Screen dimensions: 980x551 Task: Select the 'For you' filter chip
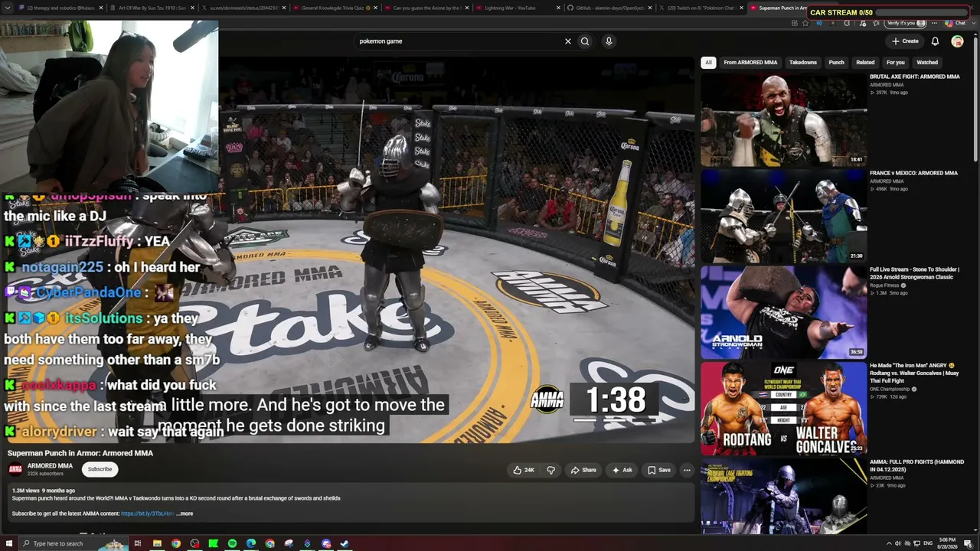(896, 63)
